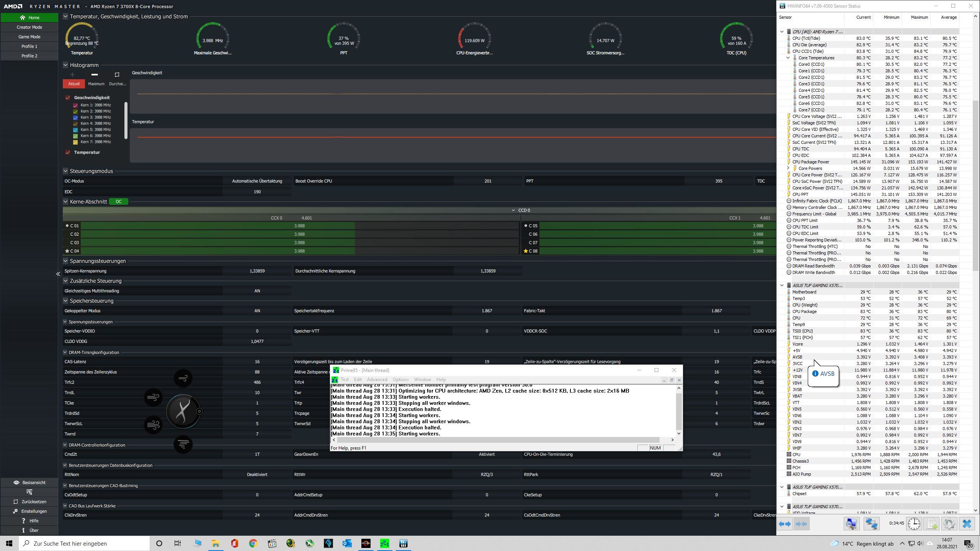Click HWiNFO blue X close-sensors icon

tap(967, 524)
